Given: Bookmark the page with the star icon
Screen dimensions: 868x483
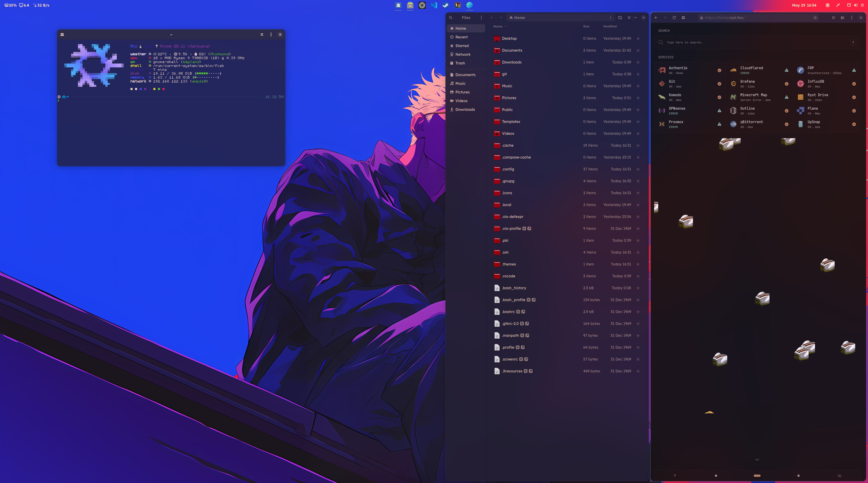Looking at the screenshot, I should point(815,18).
